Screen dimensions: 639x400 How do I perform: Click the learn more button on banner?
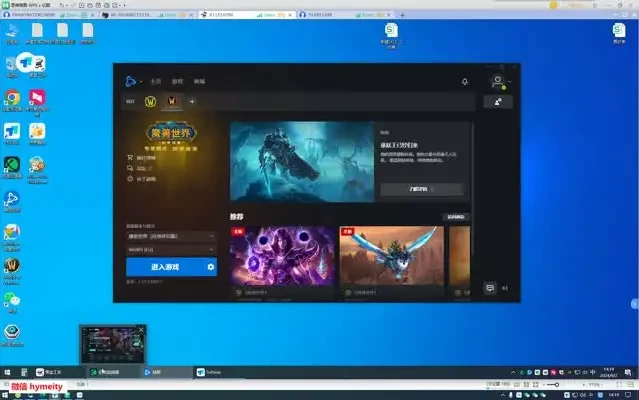click(421, 188)
